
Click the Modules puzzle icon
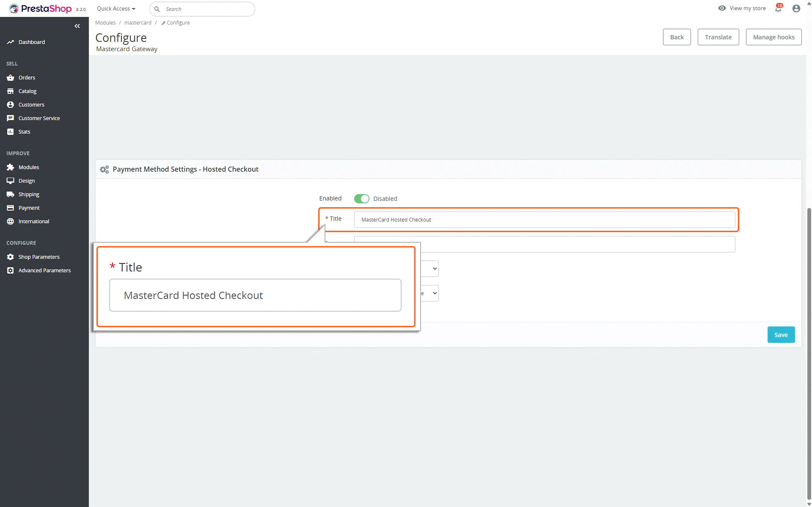pos(11,167)
